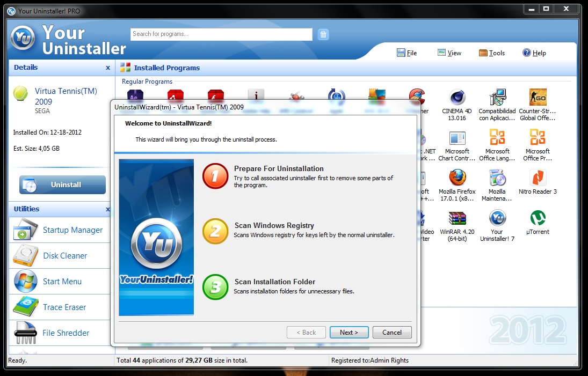
Task: Select the Microsoft Office Pr... icon
Action: tap(538, 137)
